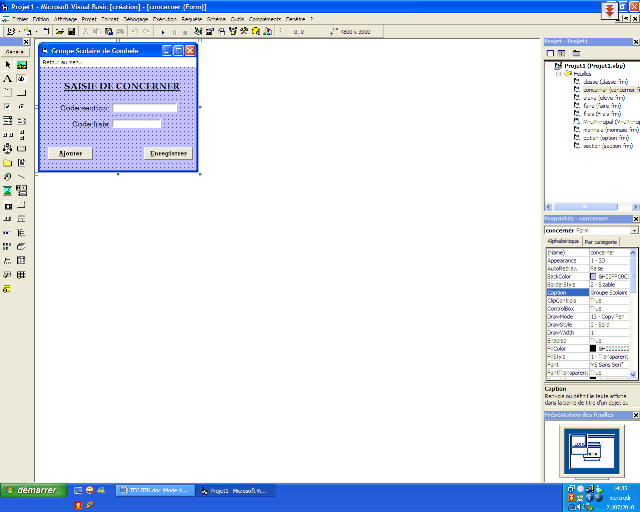Open the Débogage menu
Image resolution: width=640 pixels, height=512 pixels.
pyautogui.click(x=135, y=19)
